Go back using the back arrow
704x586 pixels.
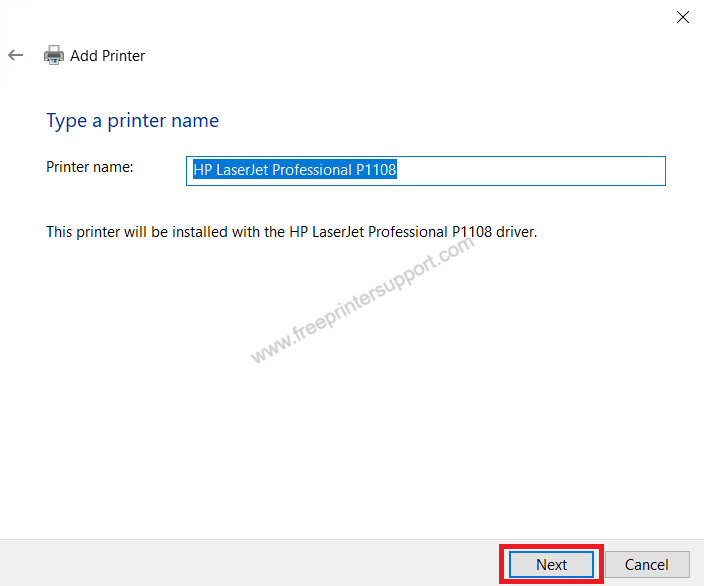click(15, 56)
